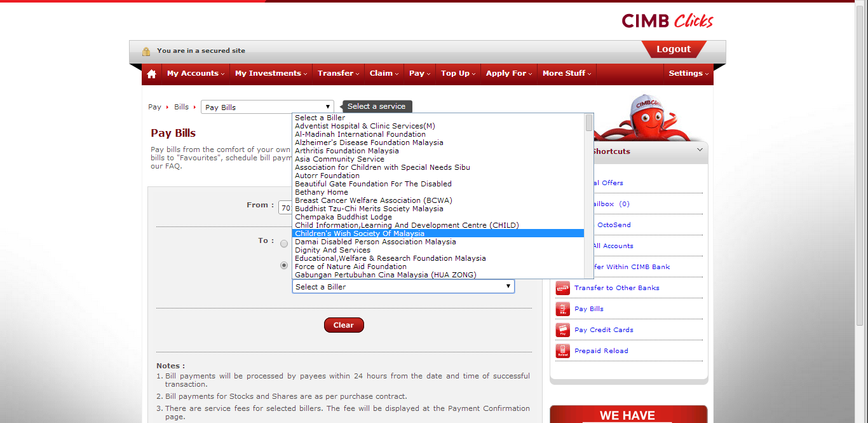Screen dimensions: 868x423
Task: Select Arthritis Foundation Malaysia
Action: pyautogui.click(x=438, y=151)
